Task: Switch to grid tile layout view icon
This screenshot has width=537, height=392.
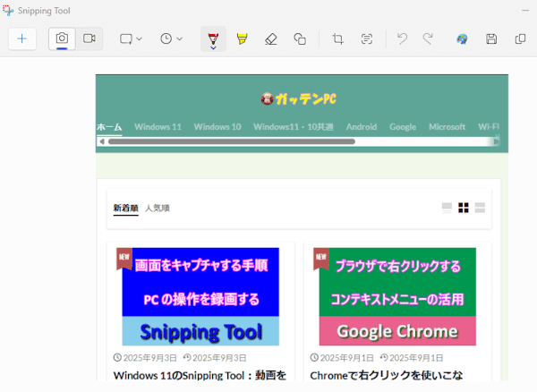Action: tap(464, 208)
